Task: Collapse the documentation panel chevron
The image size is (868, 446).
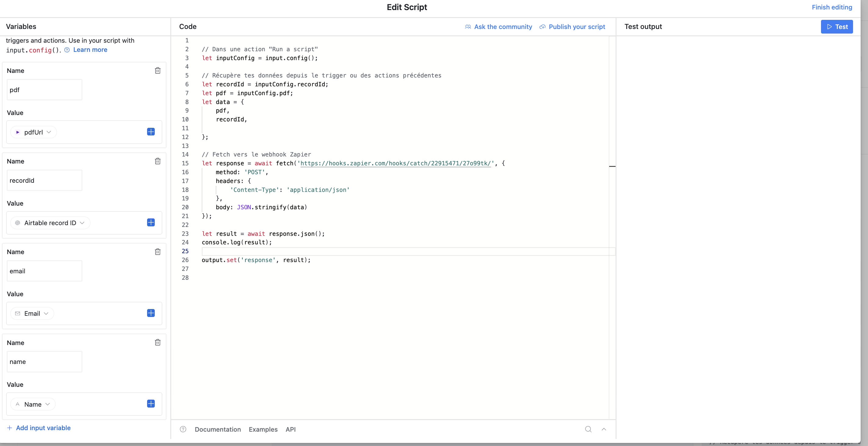Action: pyautogui.click(x=603, y=429)
